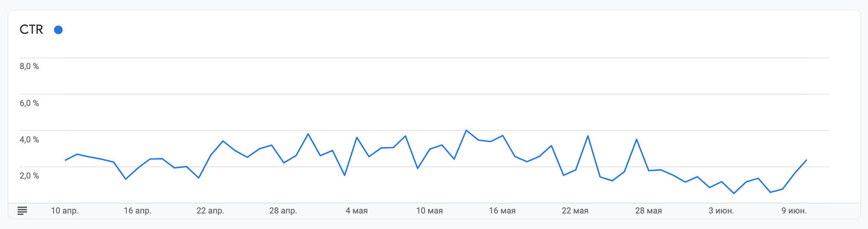Click the 4,0 % axis label
The image size is (868, 229).
(29, 140)
